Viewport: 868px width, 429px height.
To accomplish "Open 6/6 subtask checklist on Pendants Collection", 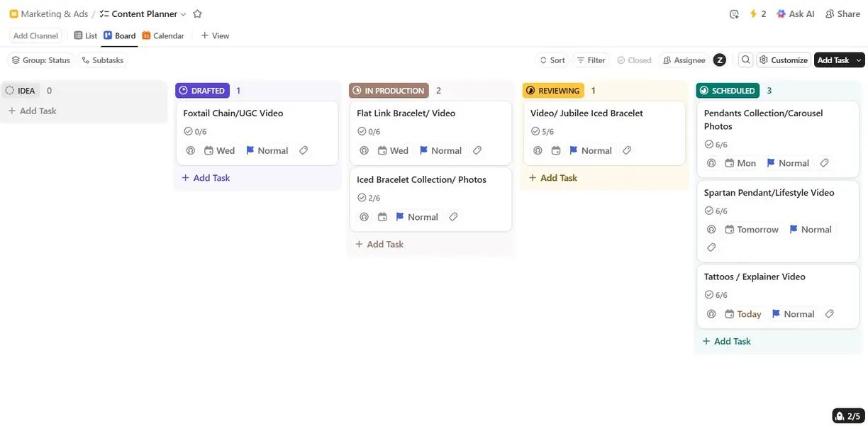I will point(716,145).
